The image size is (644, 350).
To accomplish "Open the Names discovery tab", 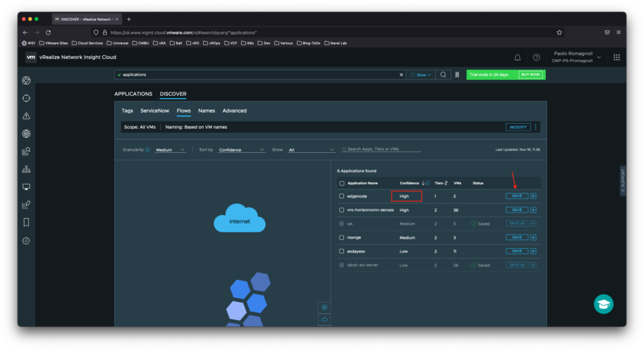I will pyautogui.click(x=206, y=111).
